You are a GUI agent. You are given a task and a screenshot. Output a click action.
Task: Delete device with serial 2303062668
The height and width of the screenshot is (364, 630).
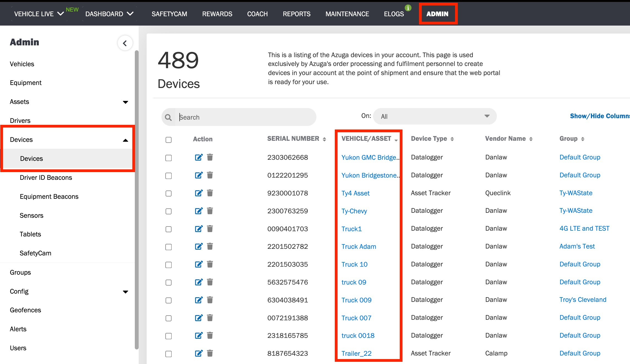[210, 157]
